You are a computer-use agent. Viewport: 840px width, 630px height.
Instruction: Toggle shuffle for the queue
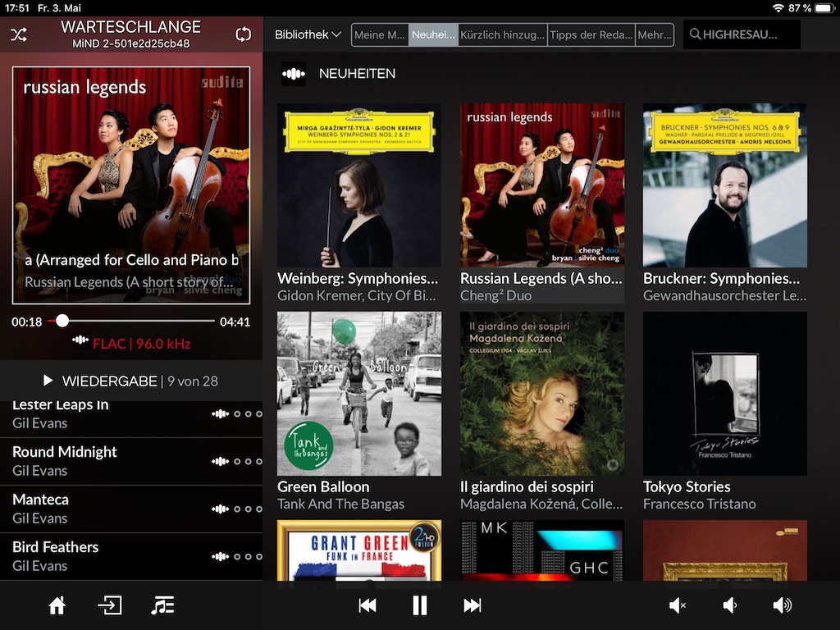coord(19,34)
